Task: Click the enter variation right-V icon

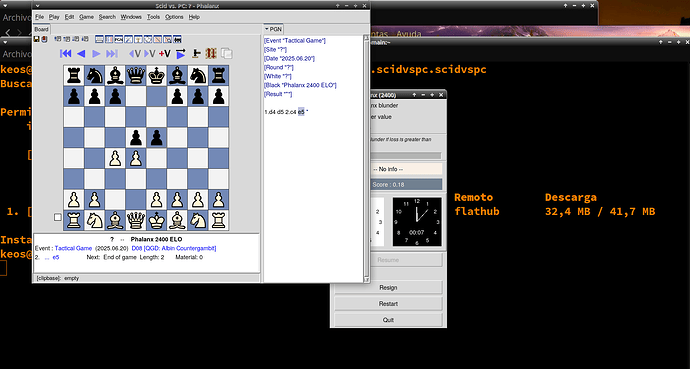Action: pos(150,54)
